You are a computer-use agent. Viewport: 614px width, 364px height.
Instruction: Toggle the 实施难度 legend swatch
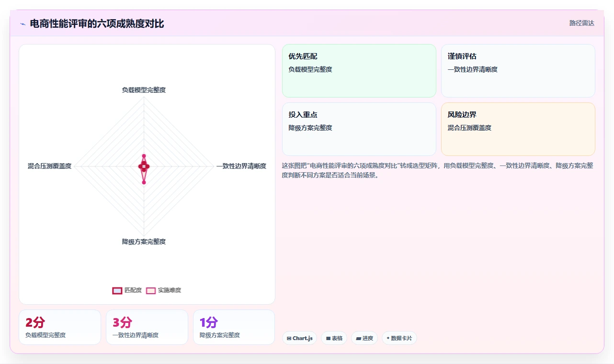(x=151, y=290)
